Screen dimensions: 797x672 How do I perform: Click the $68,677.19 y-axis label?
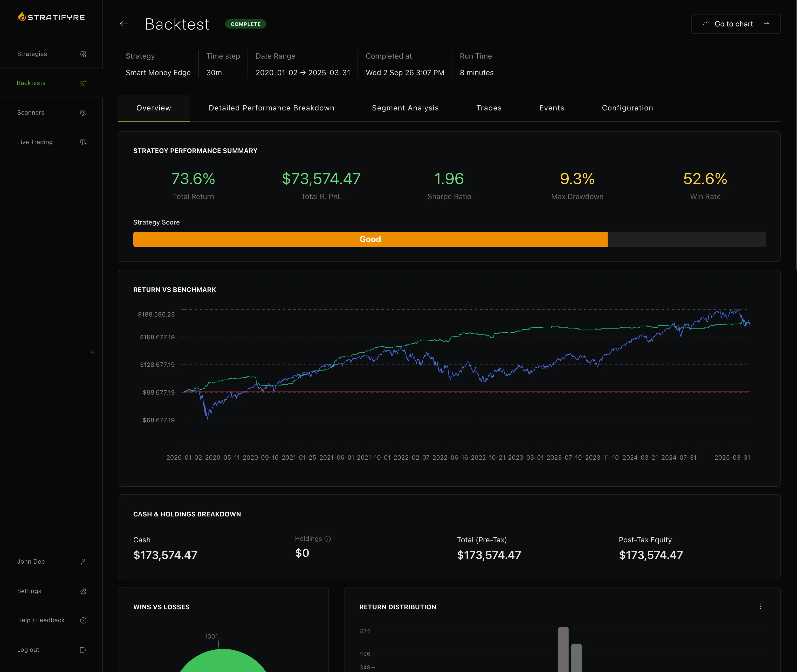pos(159,420)
